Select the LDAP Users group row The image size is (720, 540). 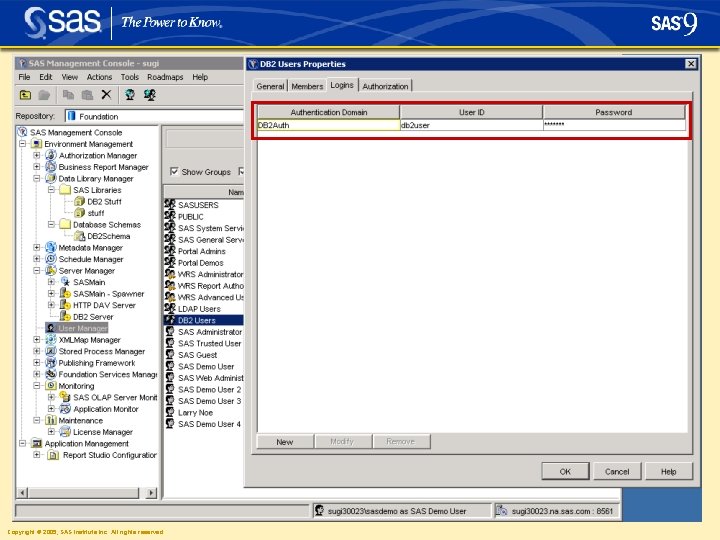204,309
